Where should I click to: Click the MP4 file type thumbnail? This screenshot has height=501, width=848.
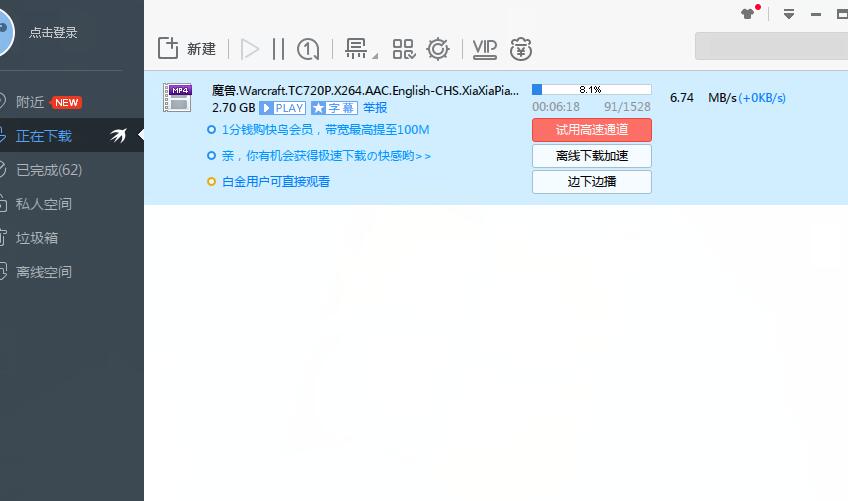(x=177, y=97)
